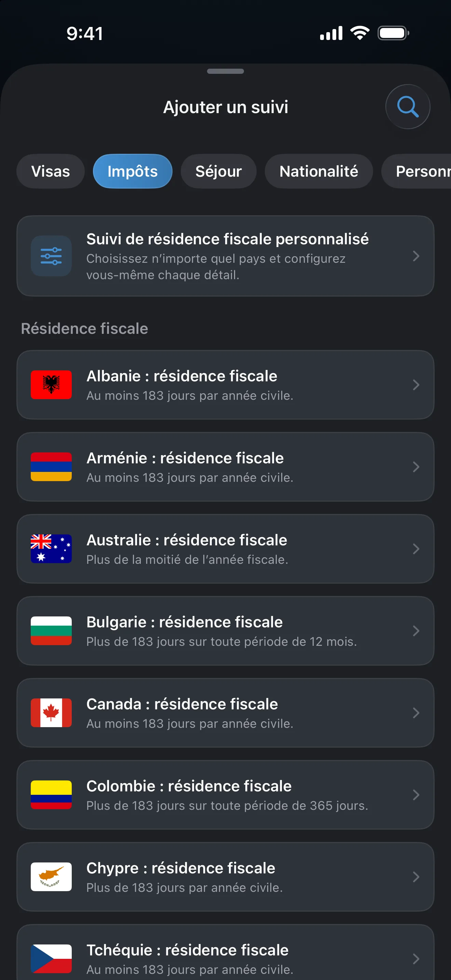Tap the Australia flag icon
This screenshot has height=980, width=451.
tap(51, 548)
